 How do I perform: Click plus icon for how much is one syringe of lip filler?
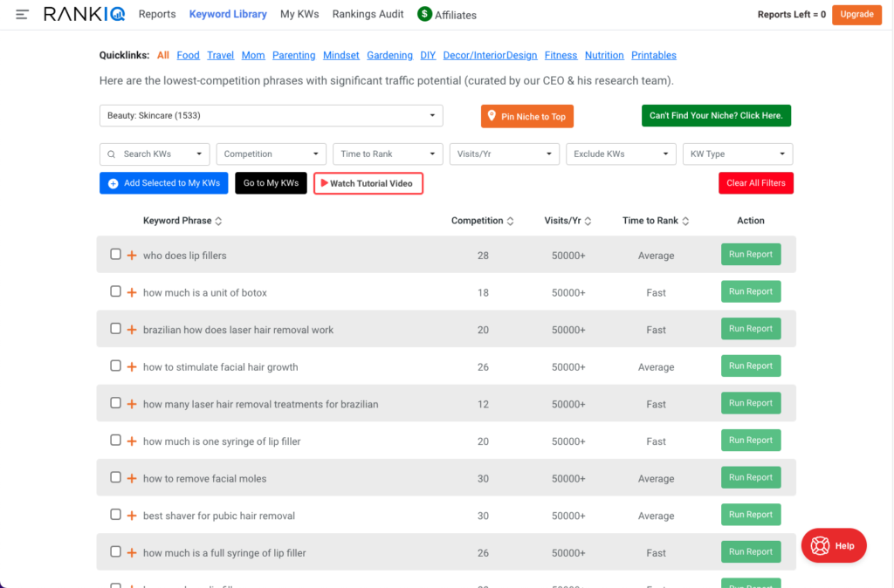(x=132, y=441)
